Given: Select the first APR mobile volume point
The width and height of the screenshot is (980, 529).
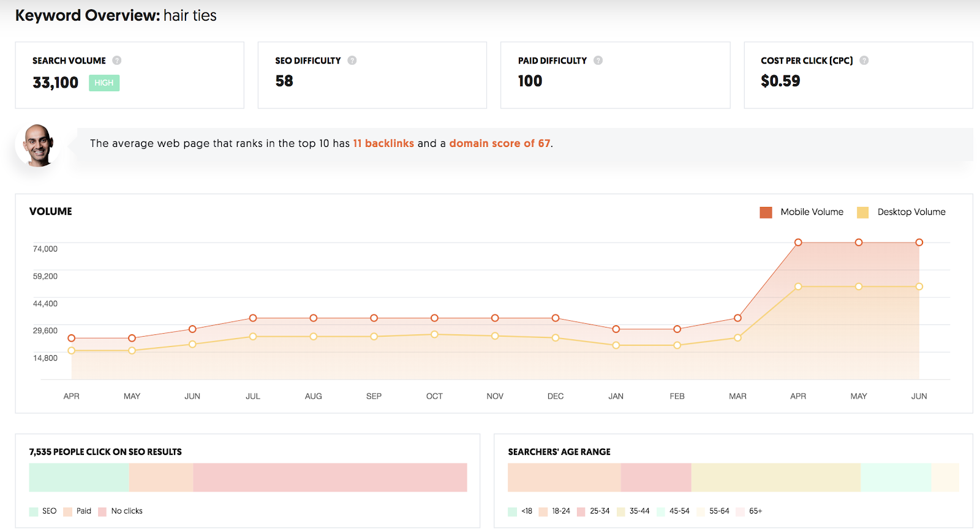Looking at the screenshot, I should point(72,338).
